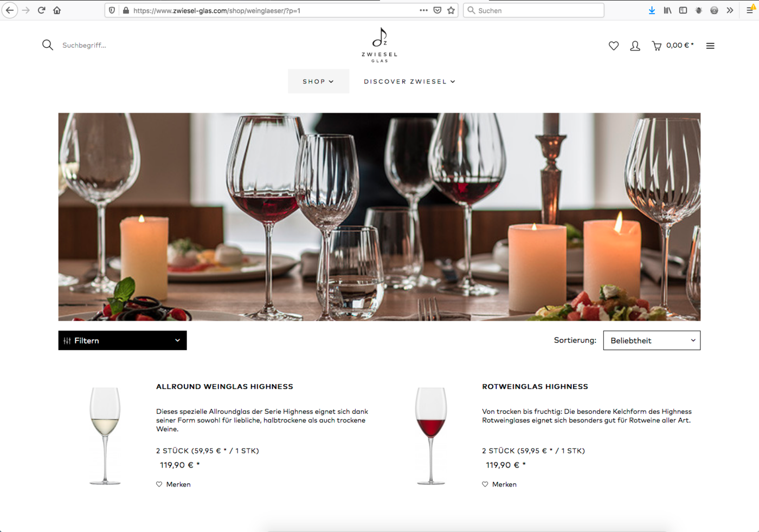Screen dimensions: 759x532
Task: Click the magnifier search icon beside Suchbegriff
Action: (48, 45)
